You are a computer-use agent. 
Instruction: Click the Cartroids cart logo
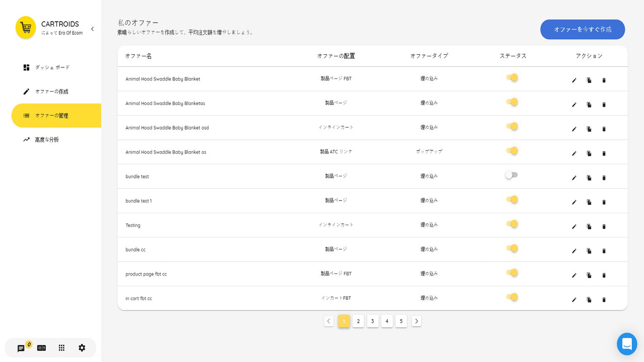(x=26, y=28)
